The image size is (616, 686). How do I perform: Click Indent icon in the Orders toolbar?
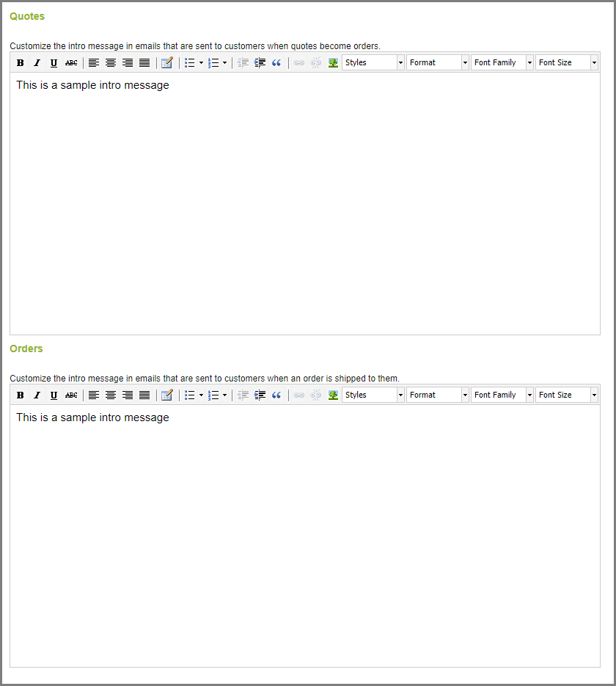coord(260,395)
